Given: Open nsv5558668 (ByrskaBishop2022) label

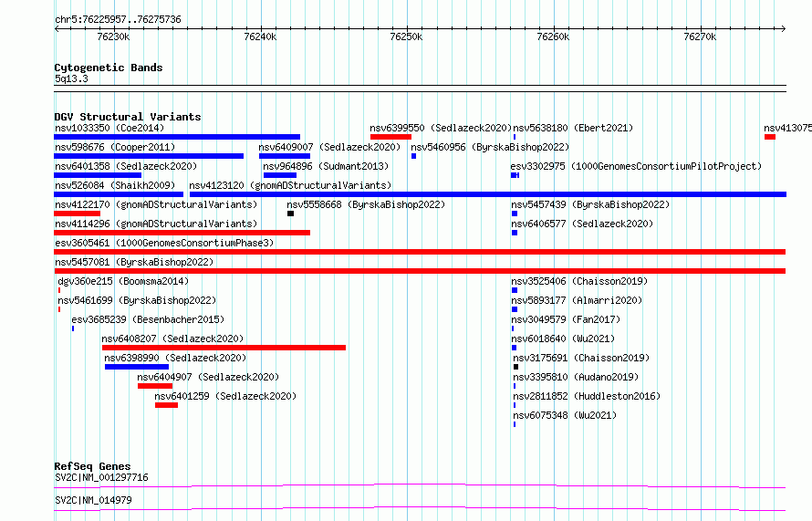Looking at the screenshot, I should [366, 204].
